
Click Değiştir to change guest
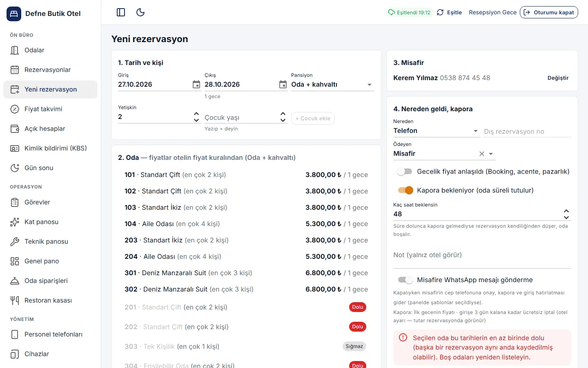[558, 78]
